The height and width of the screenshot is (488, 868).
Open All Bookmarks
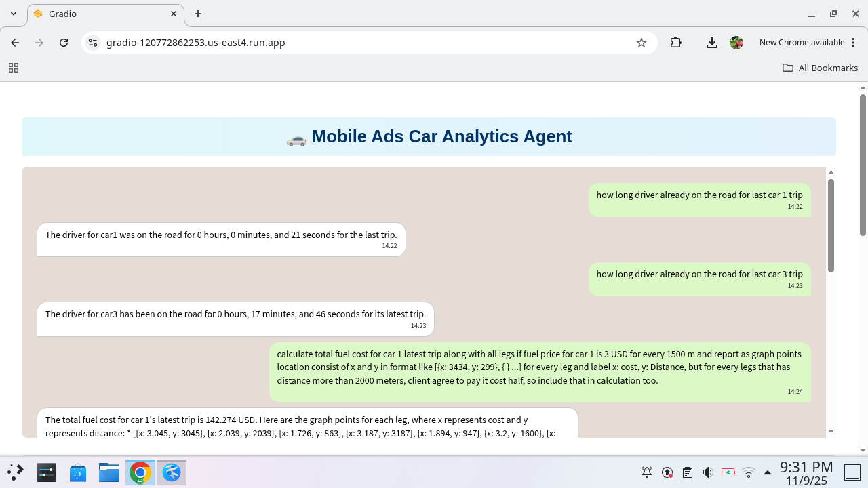click(x=820, y=68)
